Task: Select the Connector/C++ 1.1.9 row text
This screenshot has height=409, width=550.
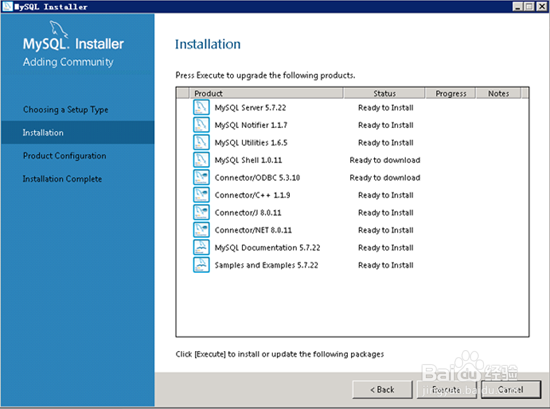Action: [252, 195]
